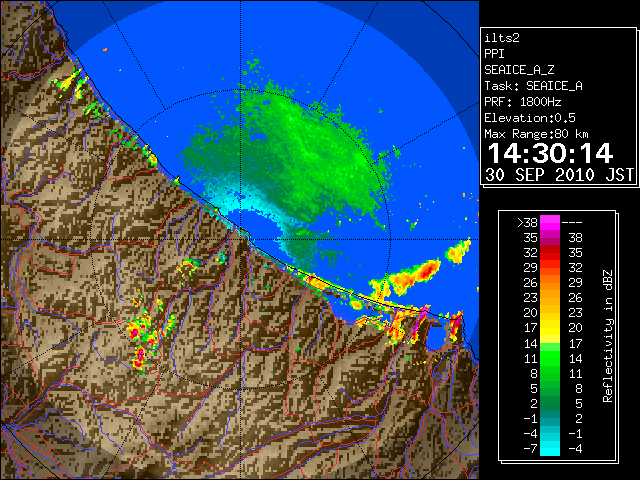The image size is (640, 480).
Task: Pick the magenta >38 dBZ legend swatch
Action: (x=550, y=222)
